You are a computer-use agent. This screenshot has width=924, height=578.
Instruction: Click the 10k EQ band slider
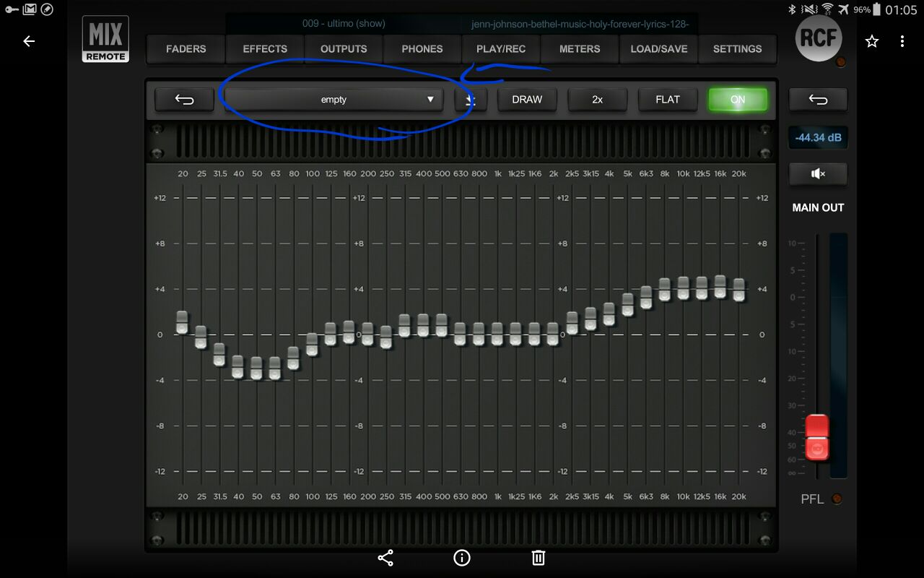[x=683, y=288]
